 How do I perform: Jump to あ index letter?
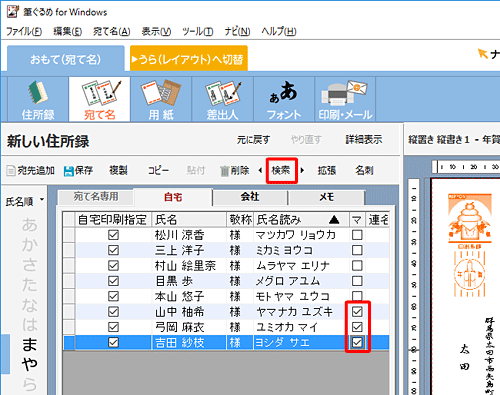[29, 225]
